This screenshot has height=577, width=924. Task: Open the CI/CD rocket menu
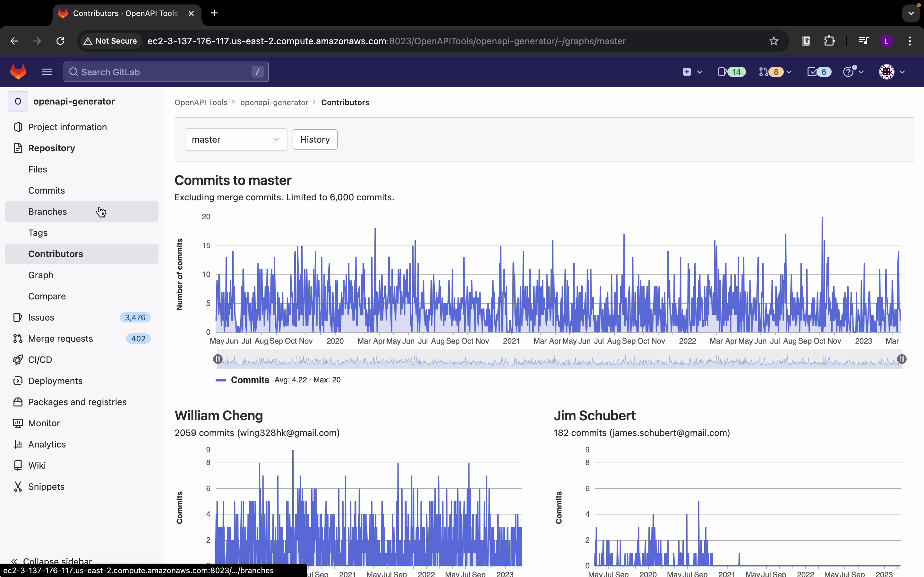(40, 359)
